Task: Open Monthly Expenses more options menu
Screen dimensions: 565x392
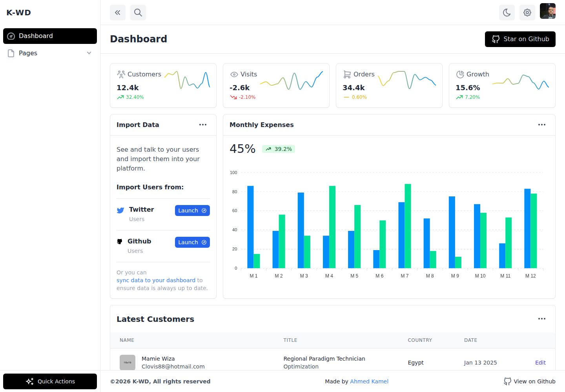Action: pyautogui.click(x=542, y=125)
